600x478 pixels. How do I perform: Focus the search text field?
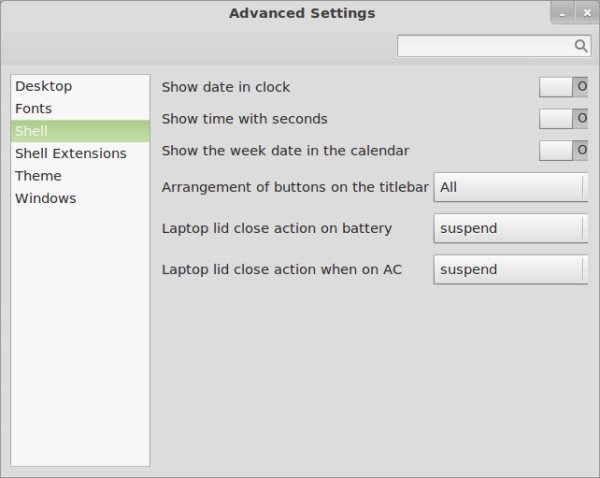click(x=484, y=46)
